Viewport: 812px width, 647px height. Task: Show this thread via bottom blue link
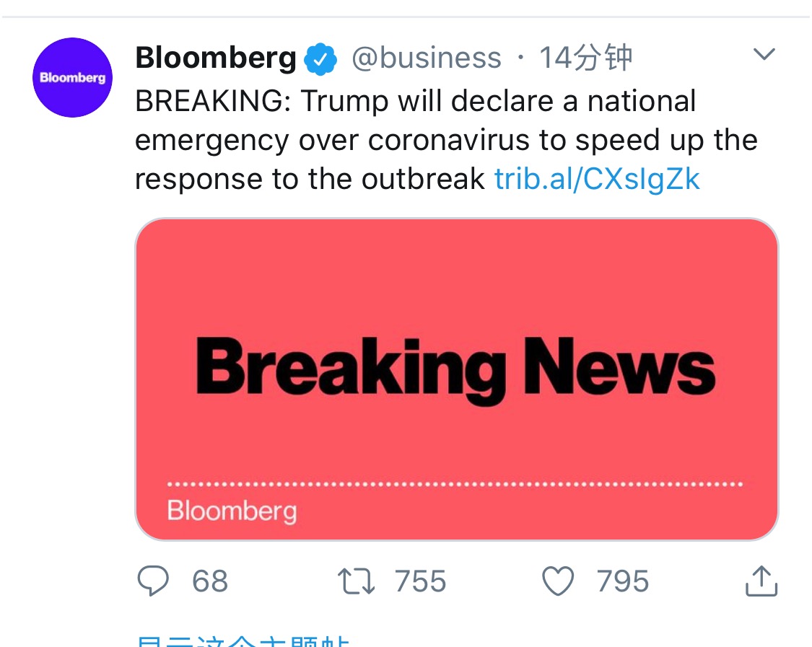tap(243, 641)
